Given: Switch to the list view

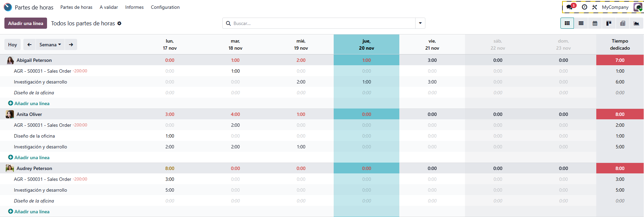Looking at the screenshot, I should (x=581, y=23).
